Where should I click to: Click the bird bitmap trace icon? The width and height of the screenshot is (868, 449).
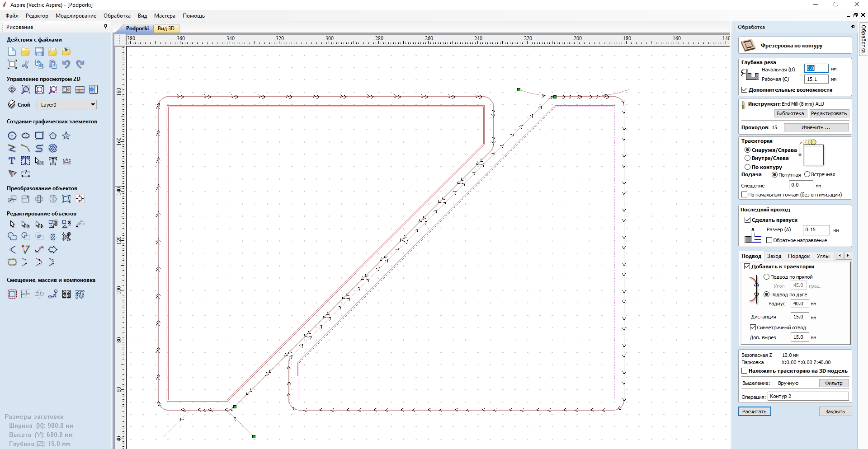12,173
